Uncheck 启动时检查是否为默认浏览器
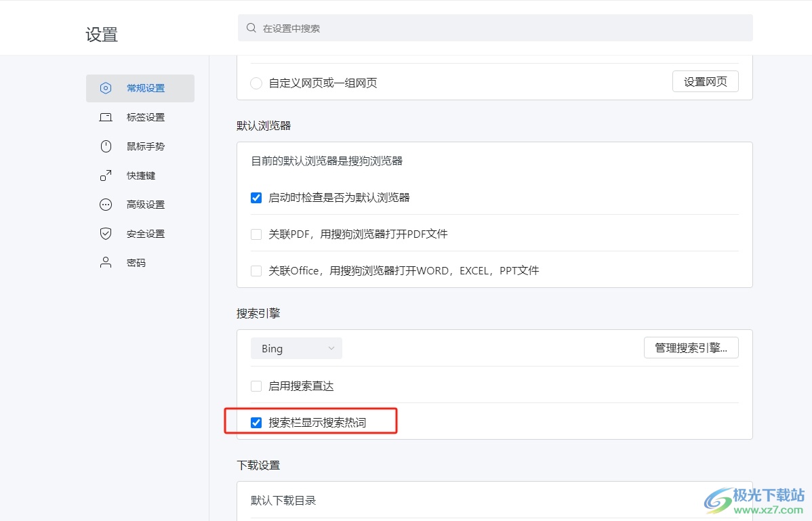Image resolution: width=812 pixels, height=521 pixels. pos(256,198)
